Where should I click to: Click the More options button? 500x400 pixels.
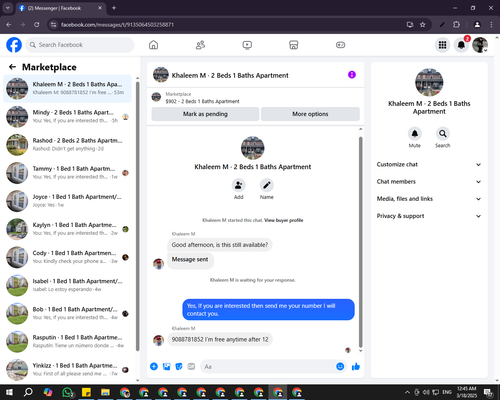(310, 114)
